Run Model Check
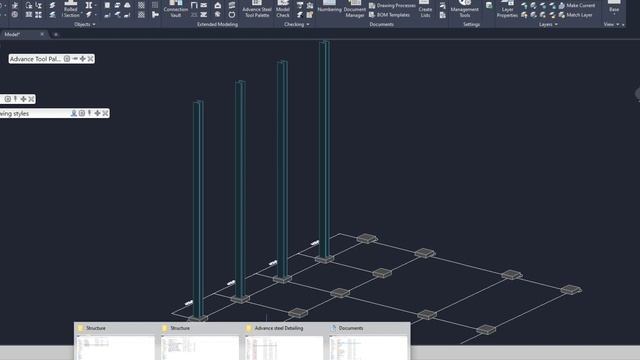This screenshot has height=360, width=640. coord(283,9)
